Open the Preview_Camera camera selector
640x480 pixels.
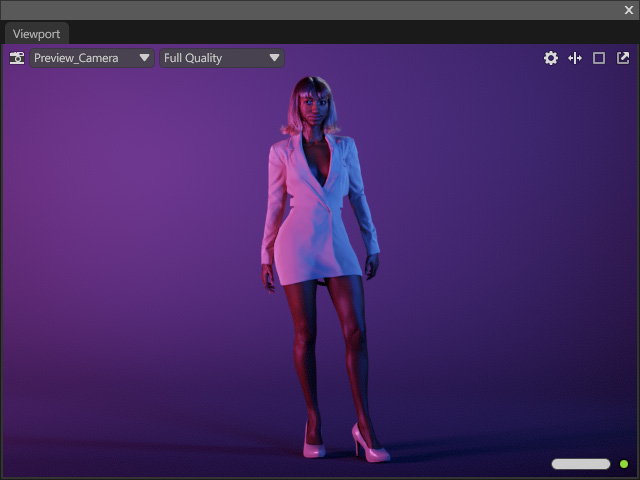pos(92,58)
